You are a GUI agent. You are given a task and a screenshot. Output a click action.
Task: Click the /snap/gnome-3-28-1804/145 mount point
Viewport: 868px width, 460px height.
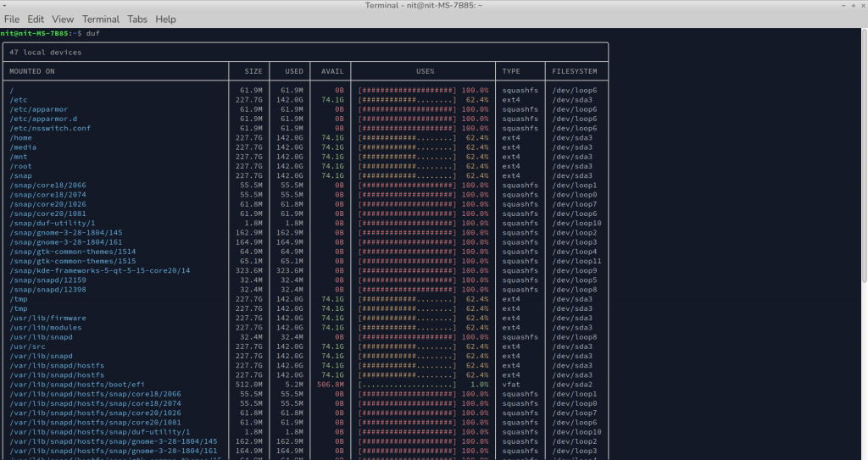tap(66, 232)
